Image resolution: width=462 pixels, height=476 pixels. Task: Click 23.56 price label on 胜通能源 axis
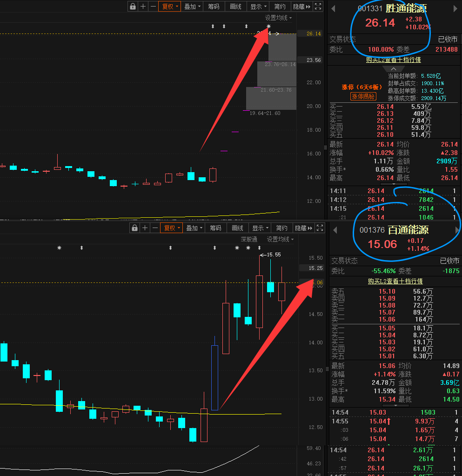[x=314, y=60]
